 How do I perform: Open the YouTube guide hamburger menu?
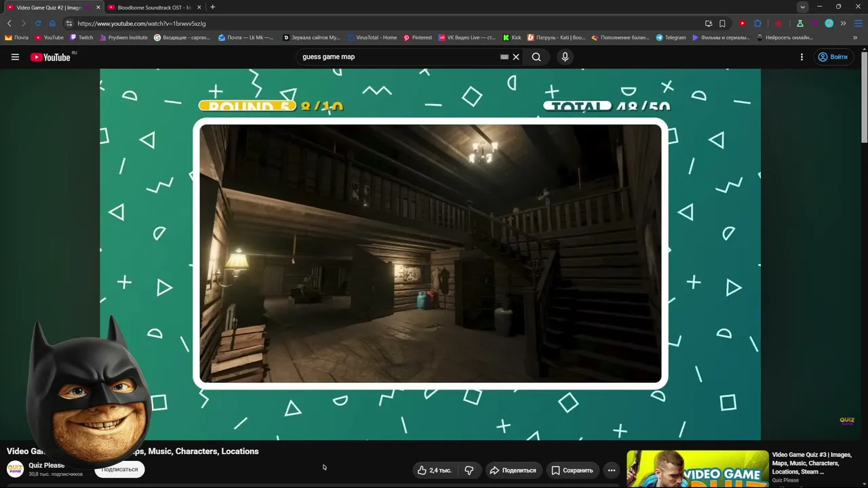[15, 57]
